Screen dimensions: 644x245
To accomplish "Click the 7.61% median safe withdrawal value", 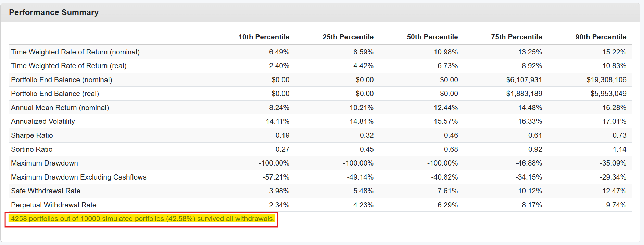I will click(447, 191).
